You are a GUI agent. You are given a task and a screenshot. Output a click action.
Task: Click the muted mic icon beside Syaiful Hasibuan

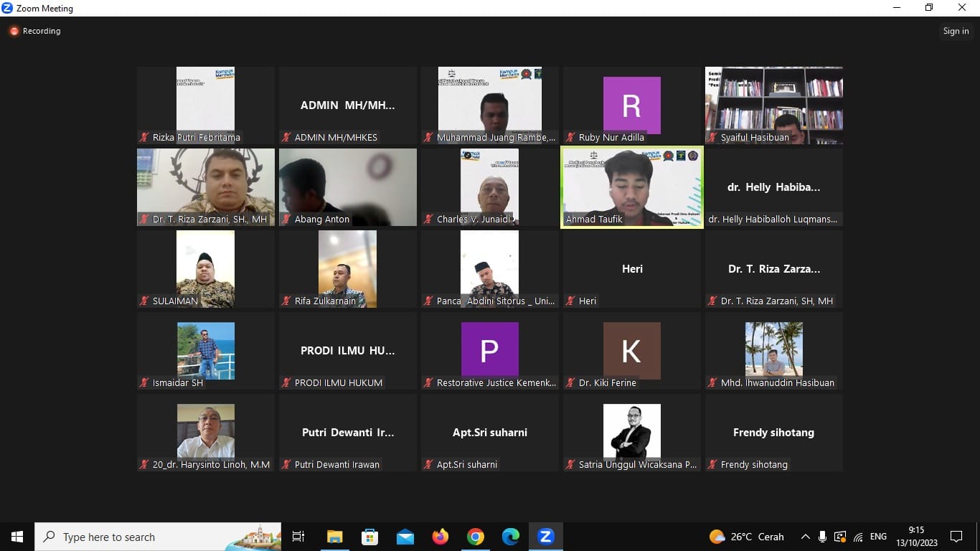(712, 138)
